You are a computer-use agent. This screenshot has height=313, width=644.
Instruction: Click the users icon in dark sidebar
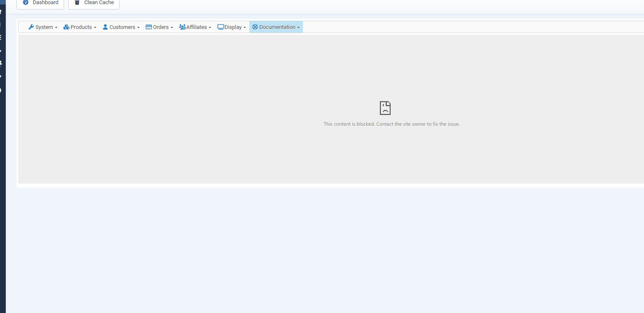point(1,63)
